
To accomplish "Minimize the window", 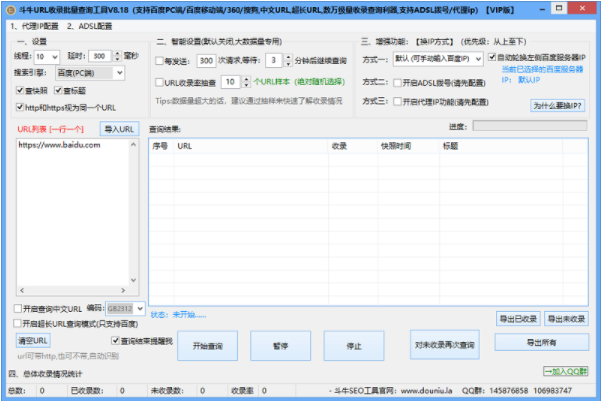I will coord(542,9).
